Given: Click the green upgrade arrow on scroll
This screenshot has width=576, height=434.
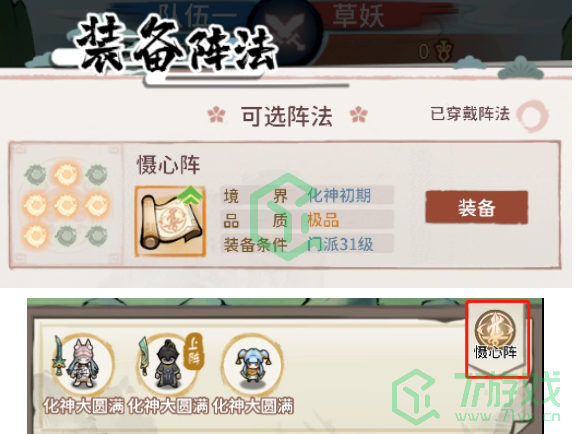Looking at the screenshot, I should point(190,196).
